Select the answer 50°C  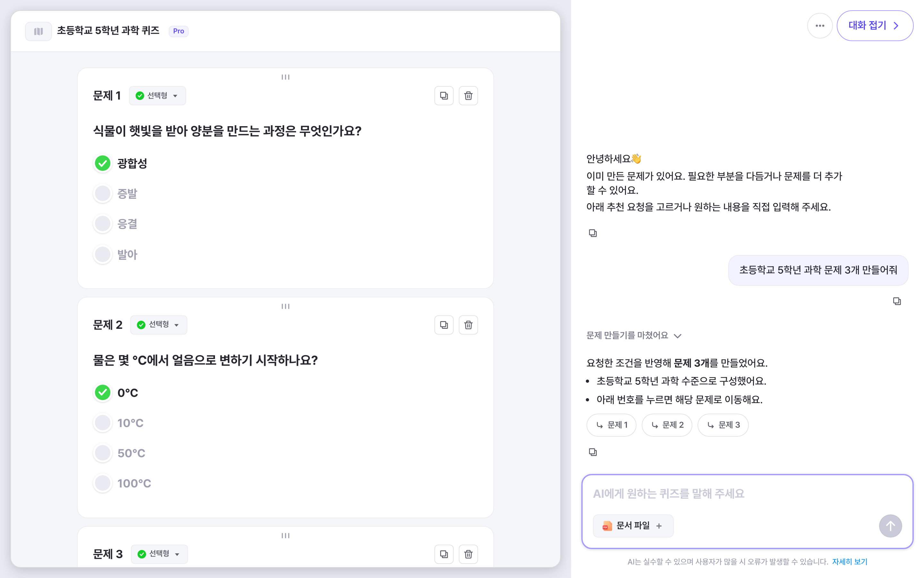[103, 453]
